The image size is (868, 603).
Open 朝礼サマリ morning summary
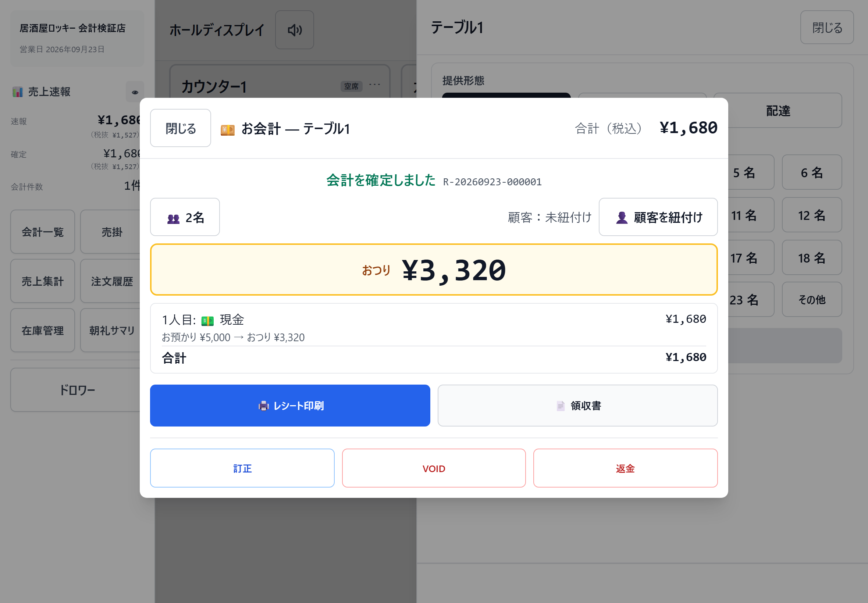112,330
